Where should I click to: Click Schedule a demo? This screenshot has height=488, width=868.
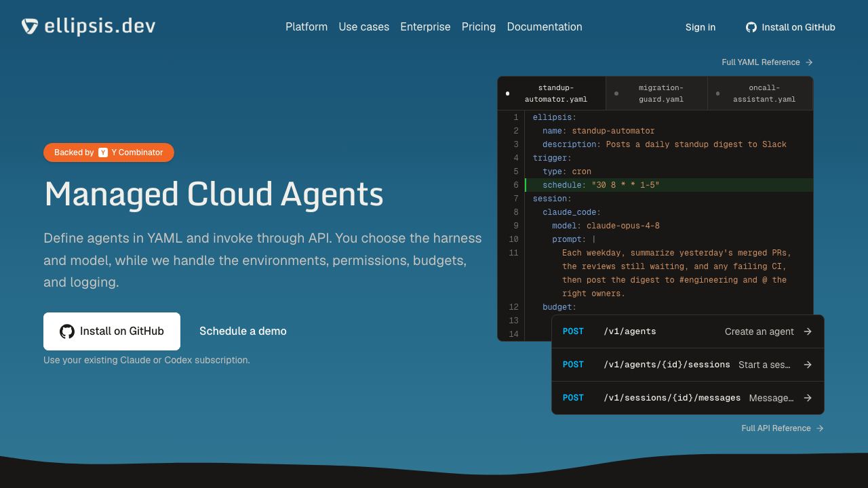click(243, 331)
